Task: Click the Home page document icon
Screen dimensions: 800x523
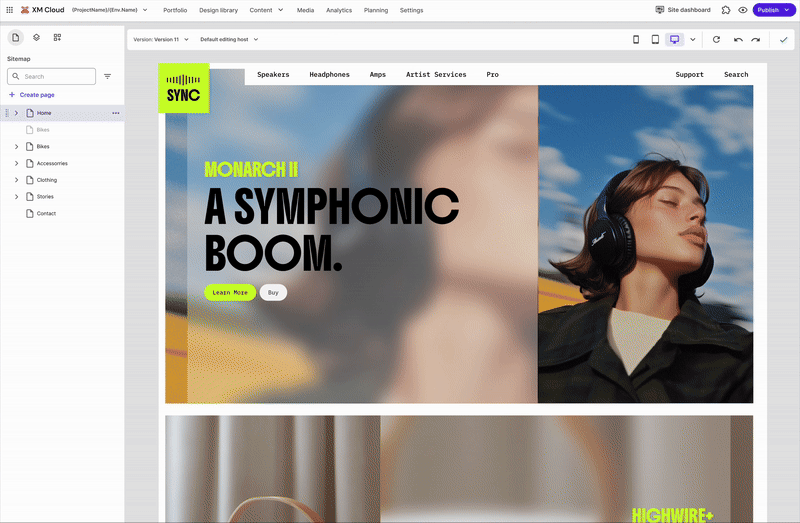Action: 30,113
